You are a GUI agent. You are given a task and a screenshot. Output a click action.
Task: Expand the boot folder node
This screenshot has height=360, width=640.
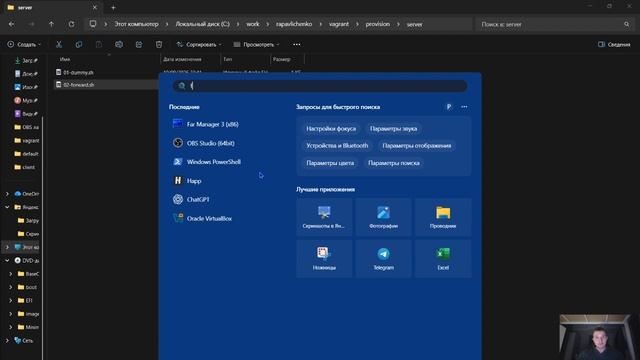(11, 287)
